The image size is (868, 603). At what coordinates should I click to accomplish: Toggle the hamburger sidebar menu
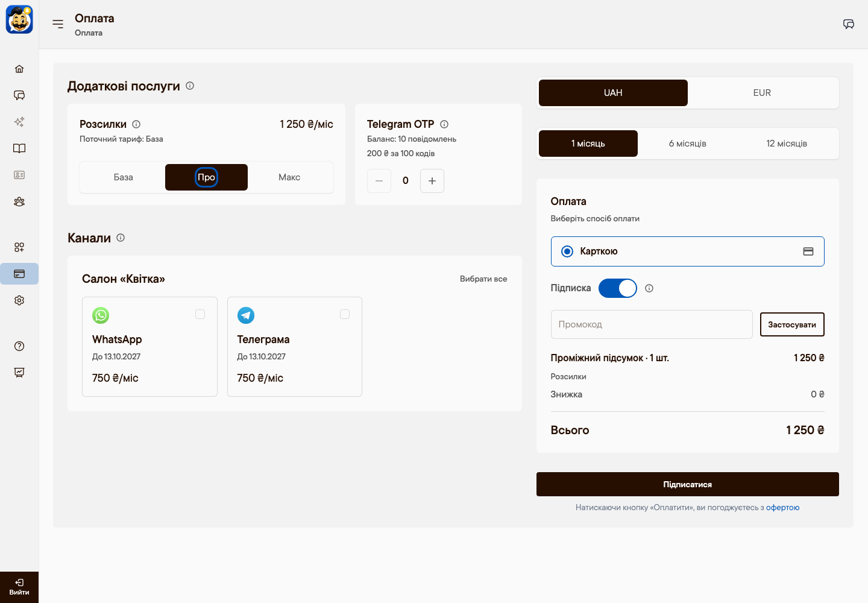[58, 24]
